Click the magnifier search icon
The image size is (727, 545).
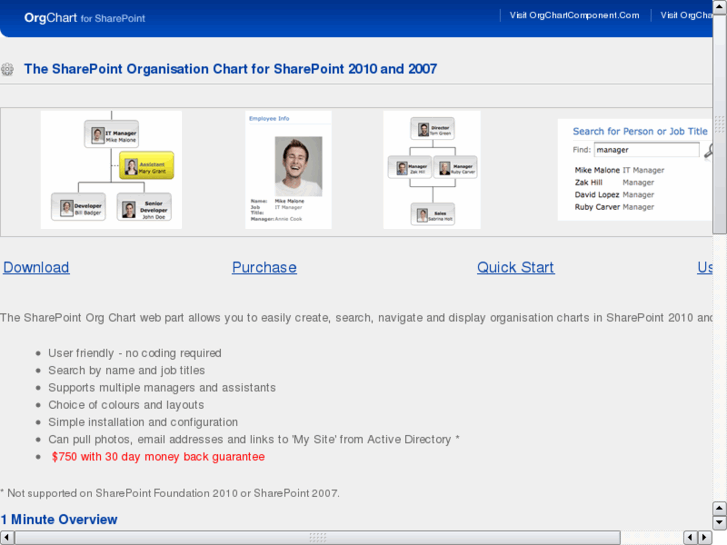[x=708, y=151]
